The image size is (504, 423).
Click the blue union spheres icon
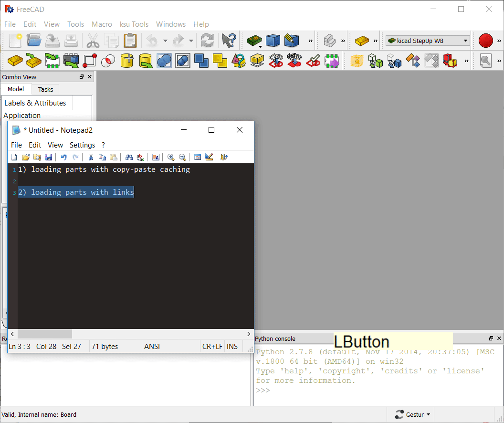point(164,61)
